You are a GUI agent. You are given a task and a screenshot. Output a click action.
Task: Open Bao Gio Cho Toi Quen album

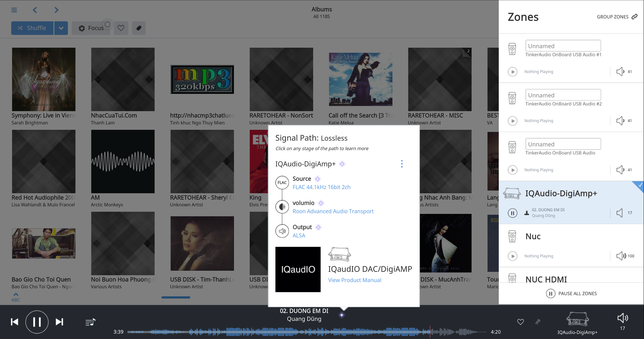click(43, 244)
